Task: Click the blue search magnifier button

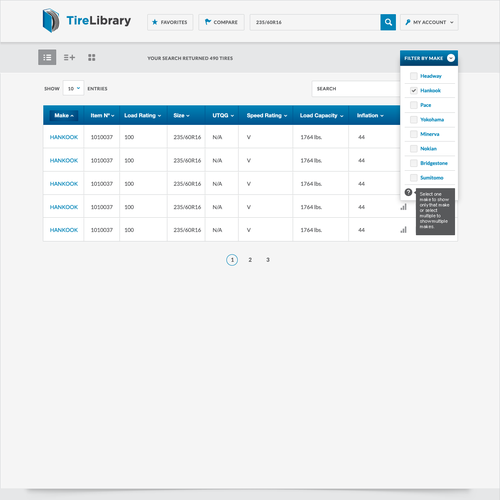Action: click(388, 22)
